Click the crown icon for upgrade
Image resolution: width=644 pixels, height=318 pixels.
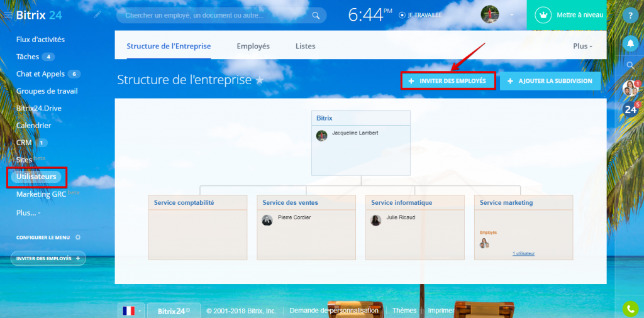(x=543, y=15)
